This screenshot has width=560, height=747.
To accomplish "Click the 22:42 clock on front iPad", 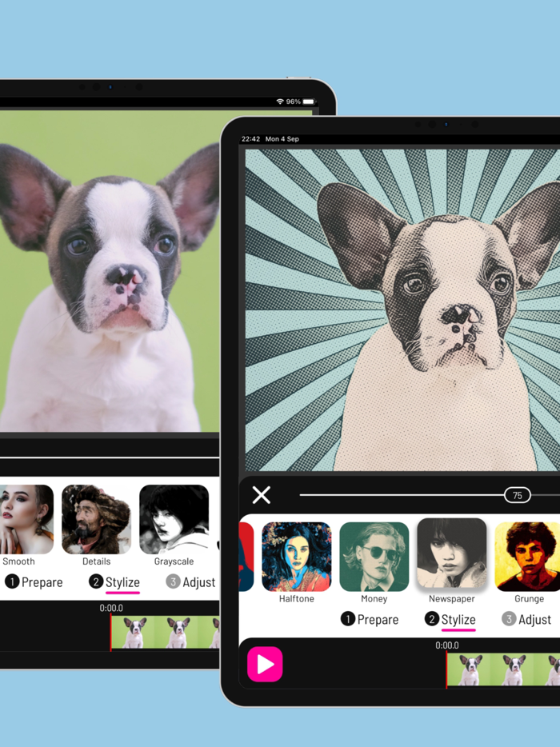I will [250, 139].
